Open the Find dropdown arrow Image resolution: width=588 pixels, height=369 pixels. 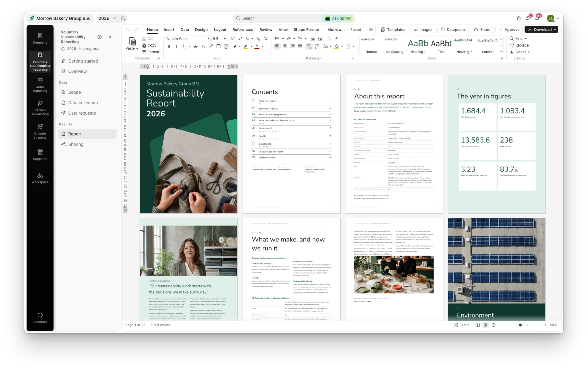526,39
